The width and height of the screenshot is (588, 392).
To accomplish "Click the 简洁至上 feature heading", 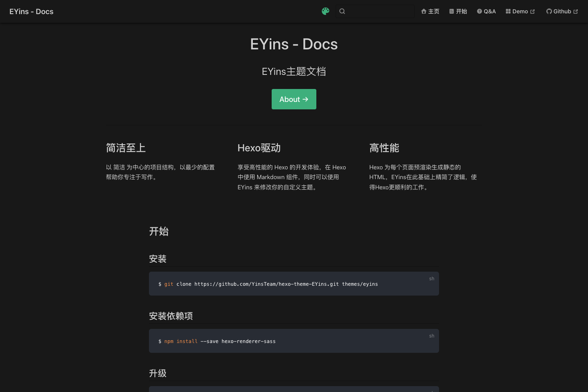I will point(126,148).
